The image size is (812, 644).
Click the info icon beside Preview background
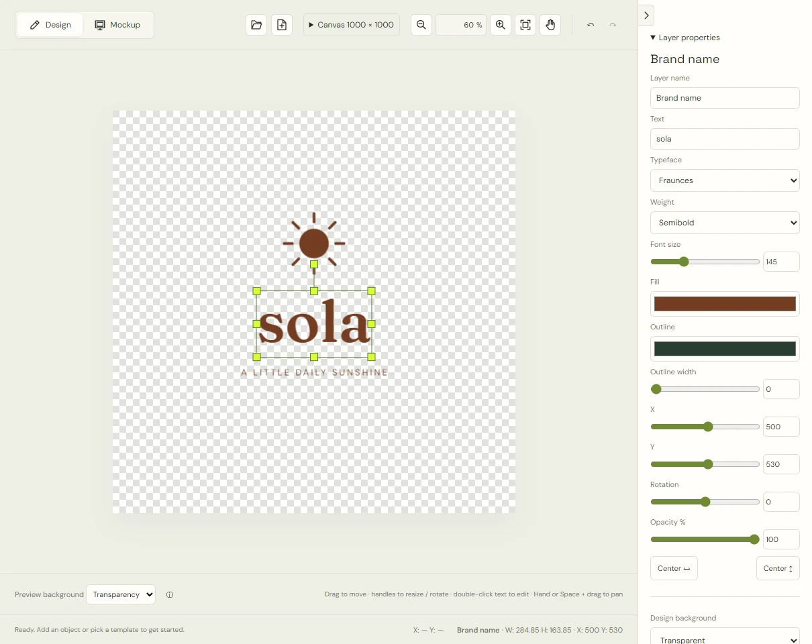click(x=170, y=594)
